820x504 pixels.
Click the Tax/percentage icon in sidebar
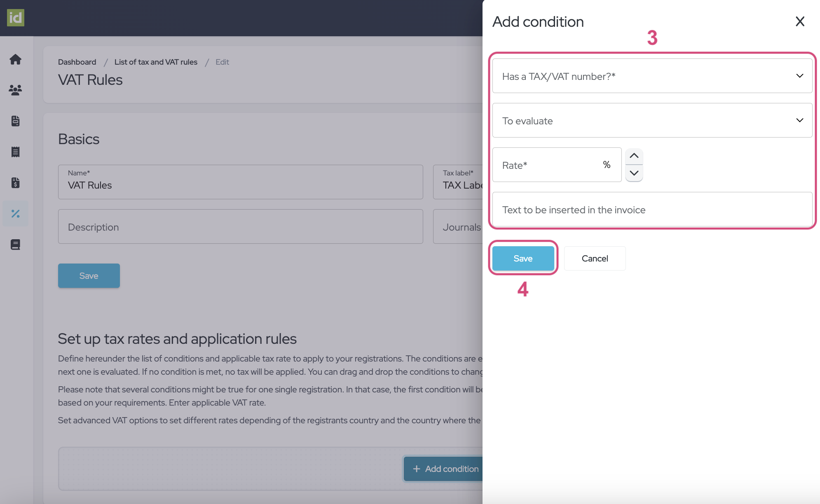point(16,213)
